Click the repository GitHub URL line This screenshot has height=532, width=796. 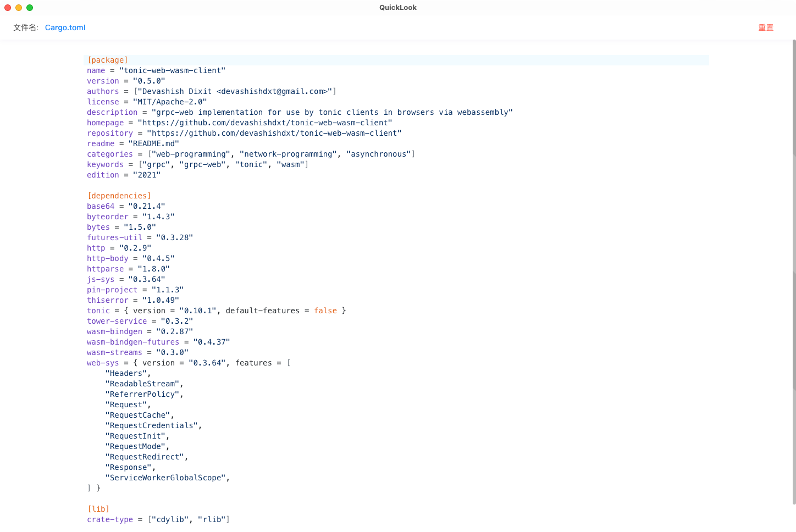tap(244, 134)
